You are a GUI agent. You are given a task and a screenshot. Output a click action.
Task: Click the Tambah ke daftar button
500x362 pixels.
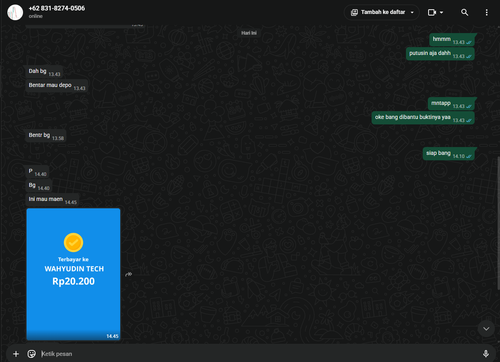tap(382, 12)
